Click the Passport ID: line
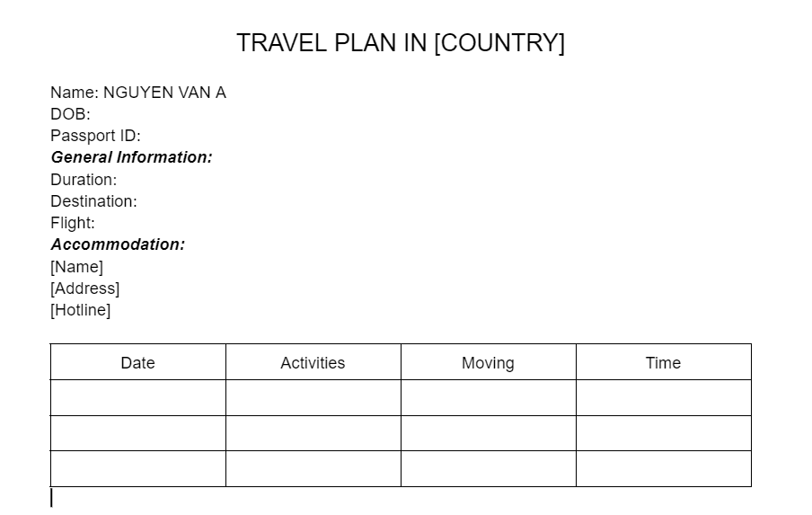Viewport: 812px width, 515px height. [x=95, y=136]
